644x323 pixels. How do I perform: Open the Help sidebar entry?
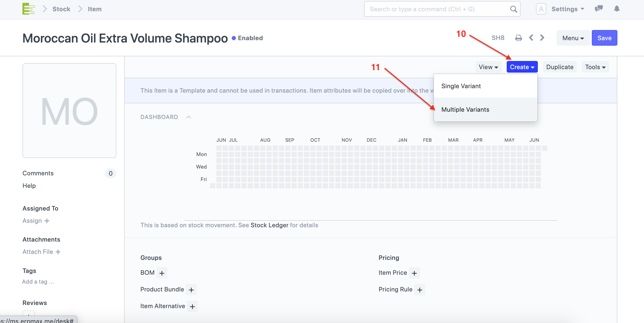point(29,186)
